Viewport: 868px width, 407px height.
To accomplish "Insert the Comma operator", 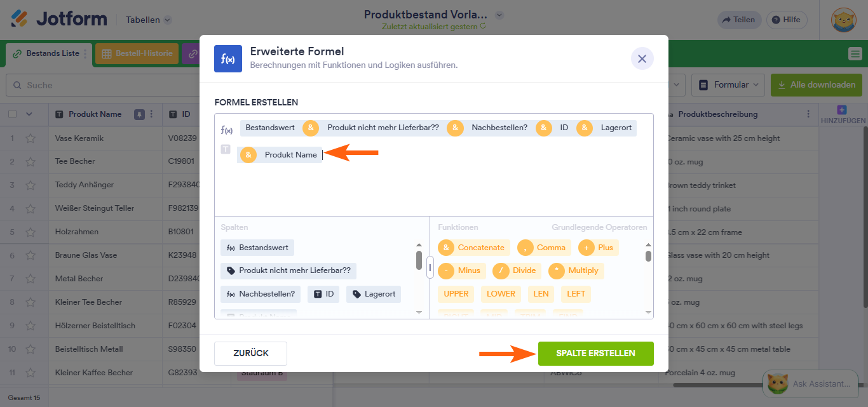I will click(544, 248).
